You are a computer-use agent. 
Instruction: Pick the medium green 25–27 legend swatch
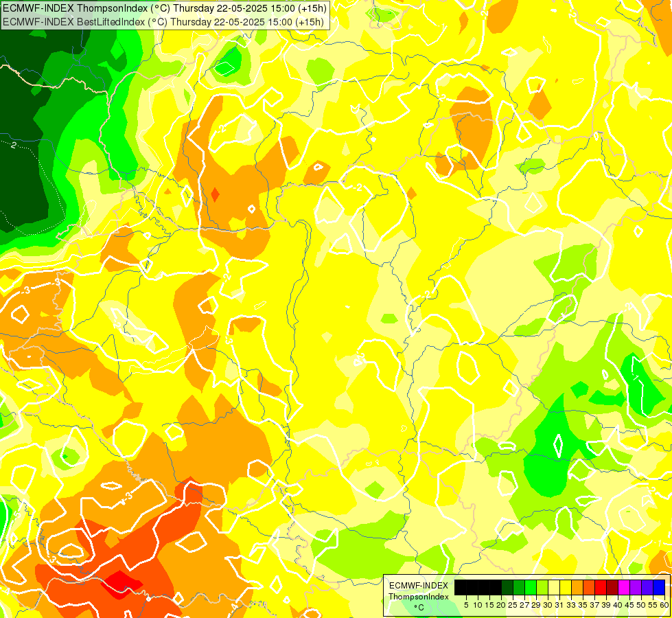519,588
